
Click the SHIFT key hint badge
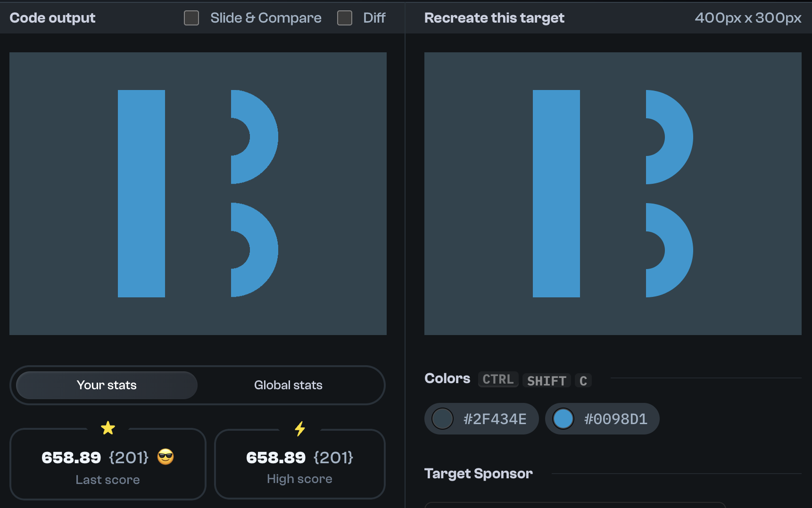tap(546, 380)
